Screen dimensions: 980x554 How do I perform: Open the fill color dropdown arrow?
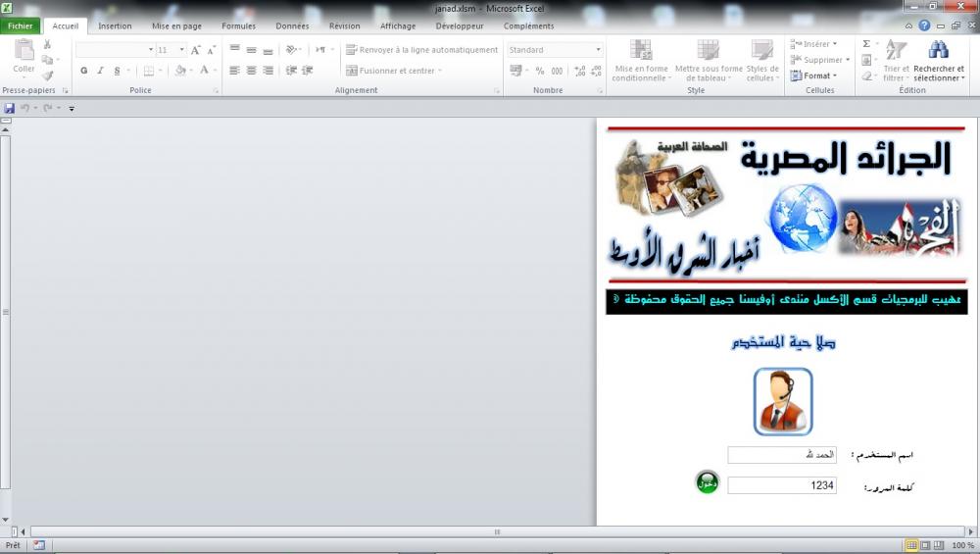191,71
